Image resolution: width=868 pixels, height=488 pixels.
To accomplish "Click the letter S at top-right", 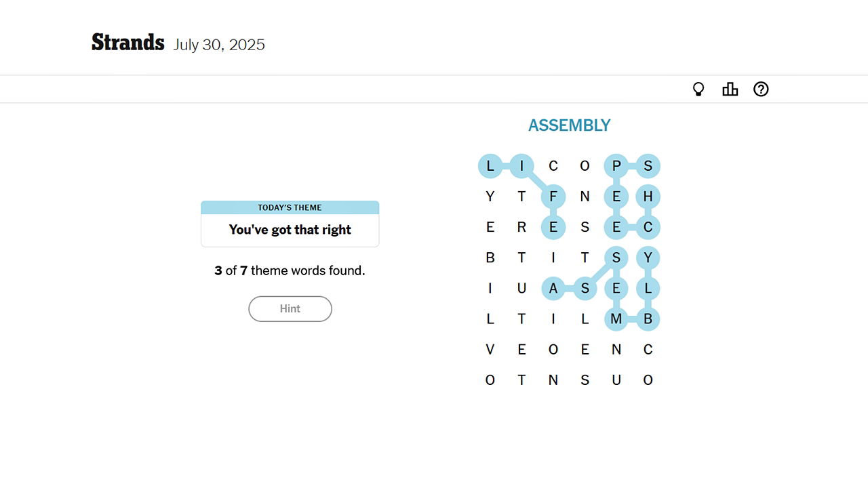I will (648, 166).
